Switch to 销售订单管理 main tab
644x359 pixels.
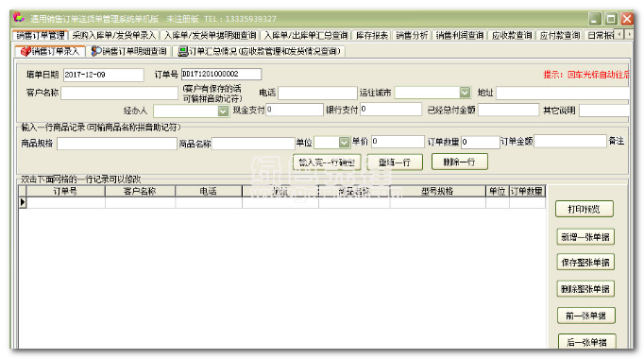pos(41,35)
